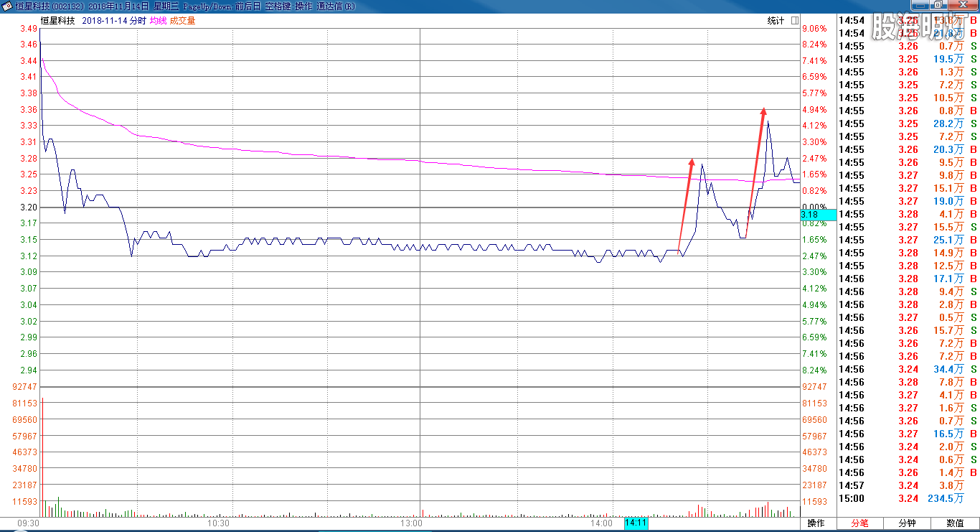Click the 34.4万 volume entry
Screen dimensions: 980x532
tap(948, 369)
